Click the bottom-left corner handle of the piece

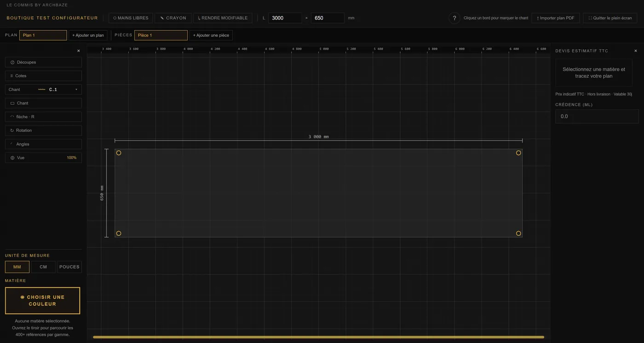tap(119, 234)
